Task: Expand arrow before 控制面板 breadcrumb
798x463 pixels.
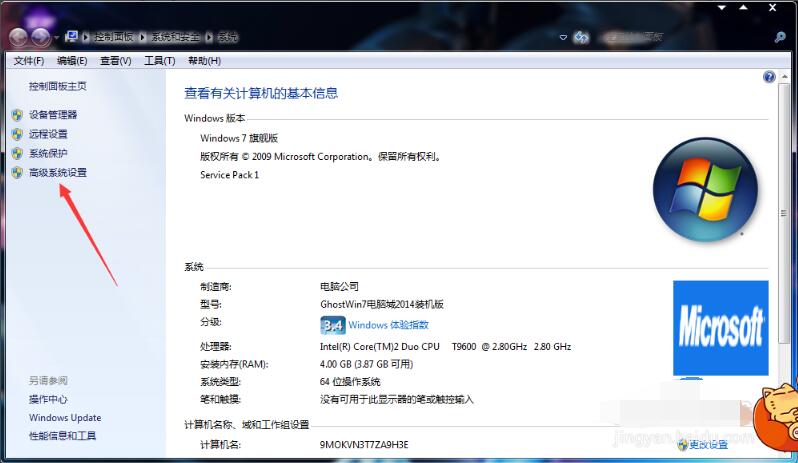Action: (86, 37)
